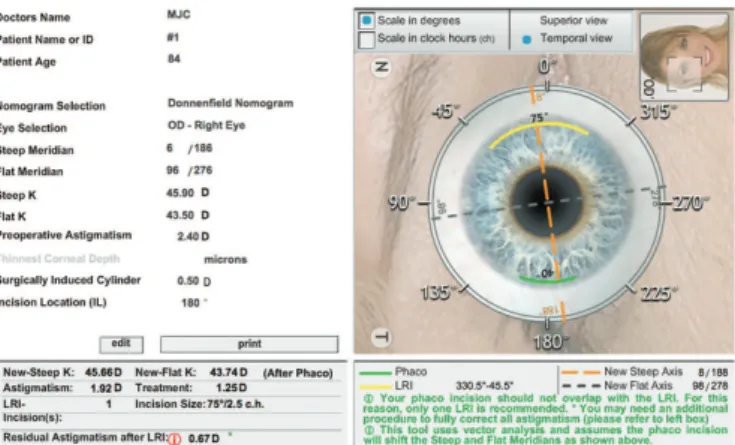This screenshot has width=735, height=445.
Task: Click the 315° scale label
Action: (x=659, y=112)
